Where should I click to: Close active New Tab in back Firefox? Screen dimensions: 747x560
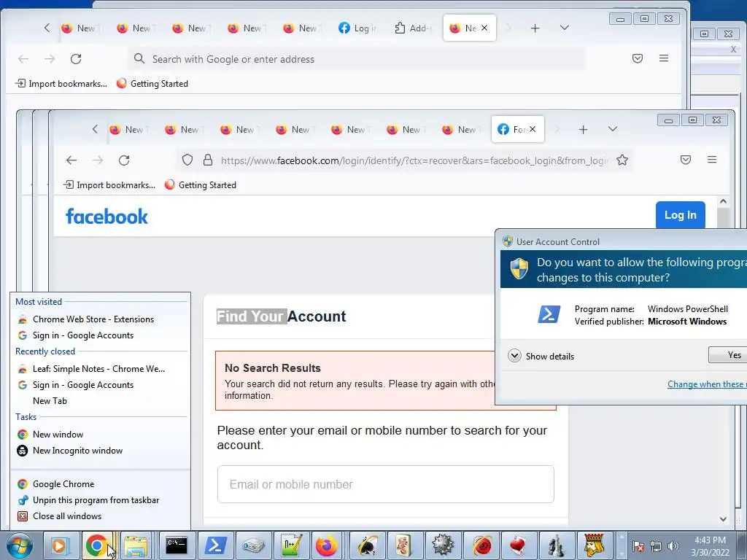(x=484, y=28)
